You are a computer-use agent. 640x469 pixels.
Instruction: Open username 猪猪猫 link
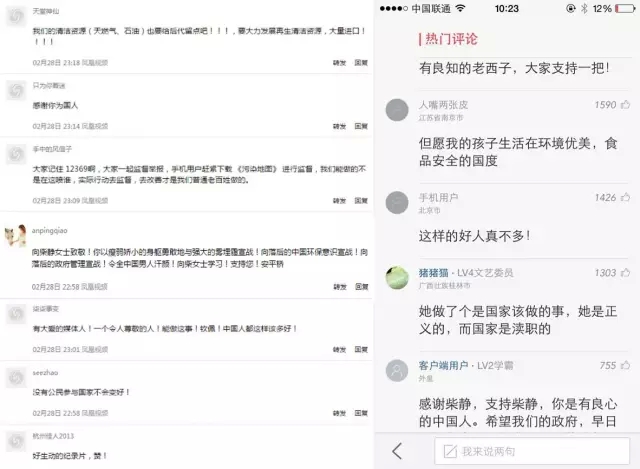click(433, 273)
